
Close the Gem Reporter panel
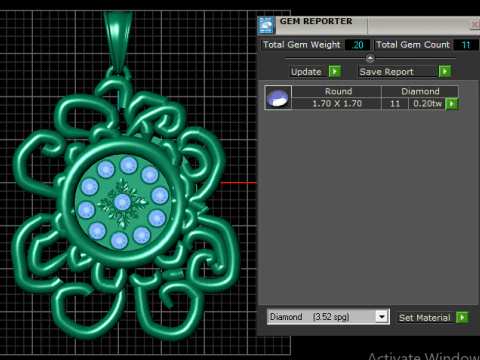point(474,25)
